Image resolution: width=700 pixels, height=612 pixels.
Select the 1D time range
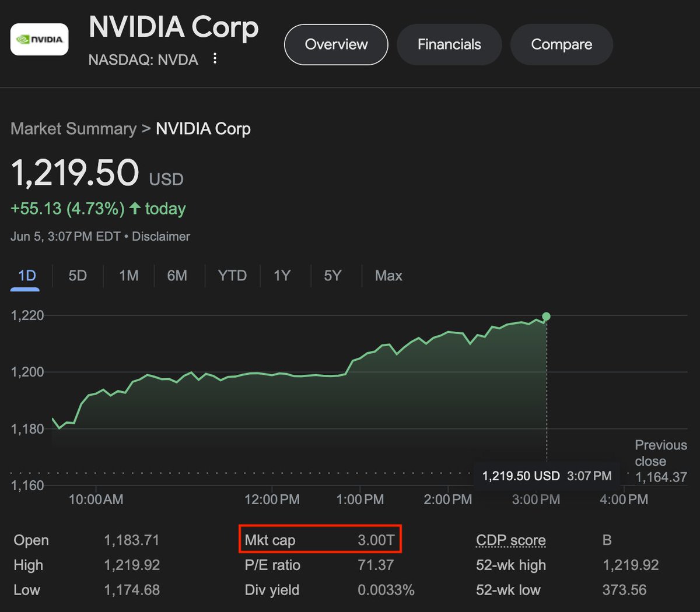click(x=27, y=276)
